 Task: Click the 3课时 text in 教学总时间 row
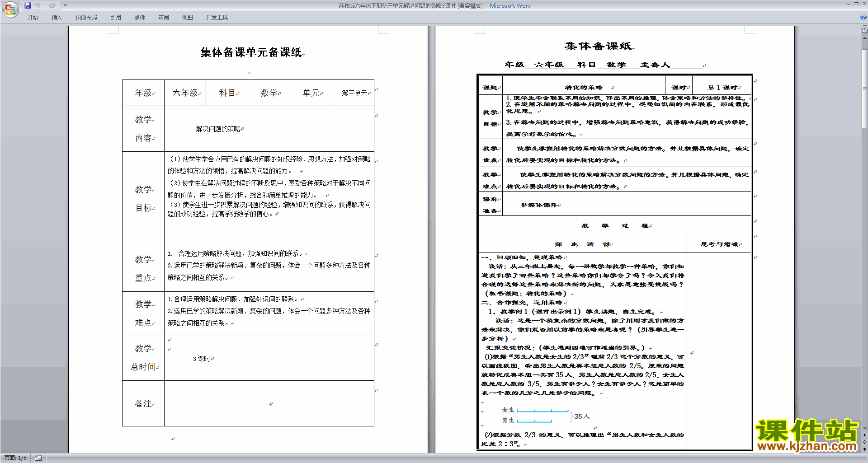202,359
